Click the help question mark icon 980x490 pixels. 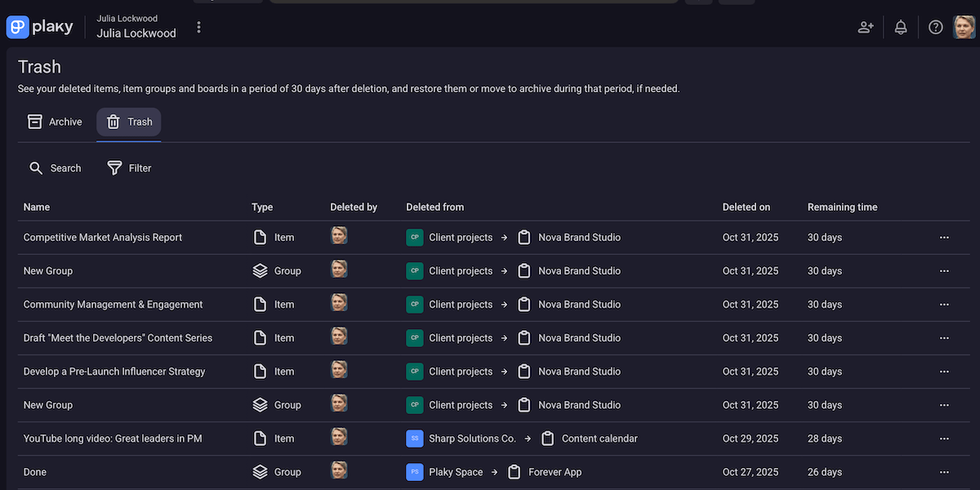(x=936, y=27)
